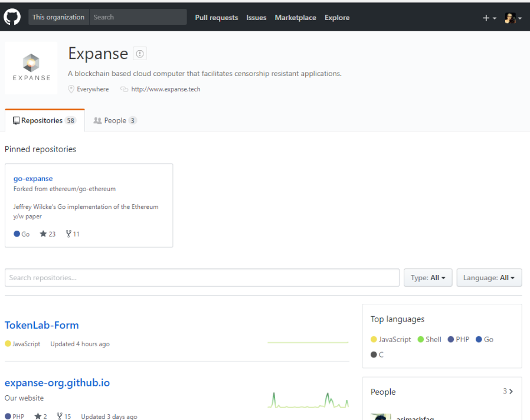This screenshot has height=420, width=530.
Task: Click the People sidebar heading
Action: (x=383, y=392)
